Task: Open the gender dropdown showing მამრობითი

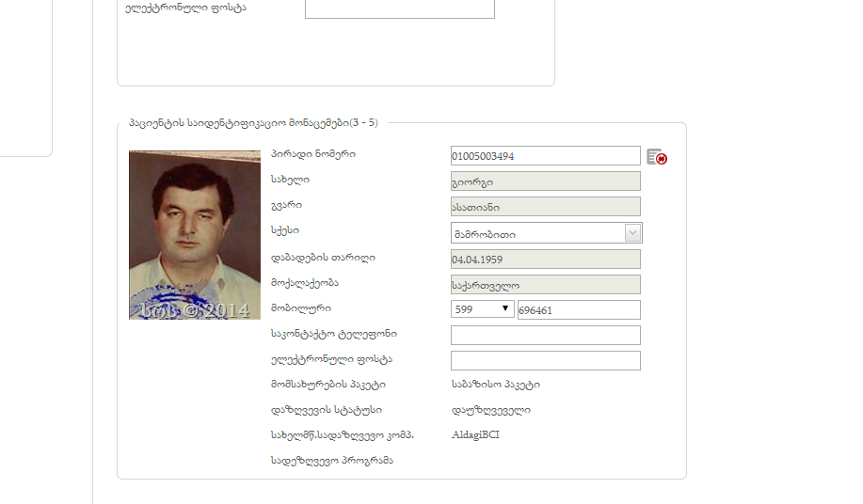Action: [546, 233]
